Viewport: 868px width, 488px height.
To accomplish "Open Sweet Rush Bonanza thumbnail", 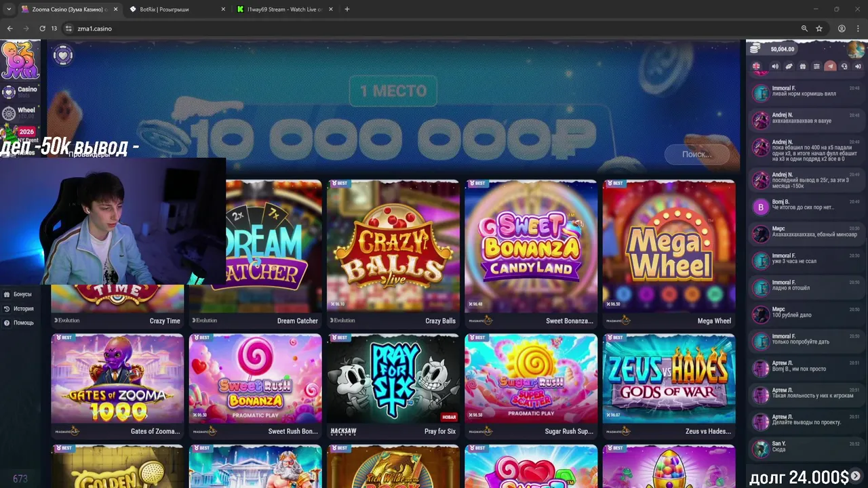I will click(255, 378).
